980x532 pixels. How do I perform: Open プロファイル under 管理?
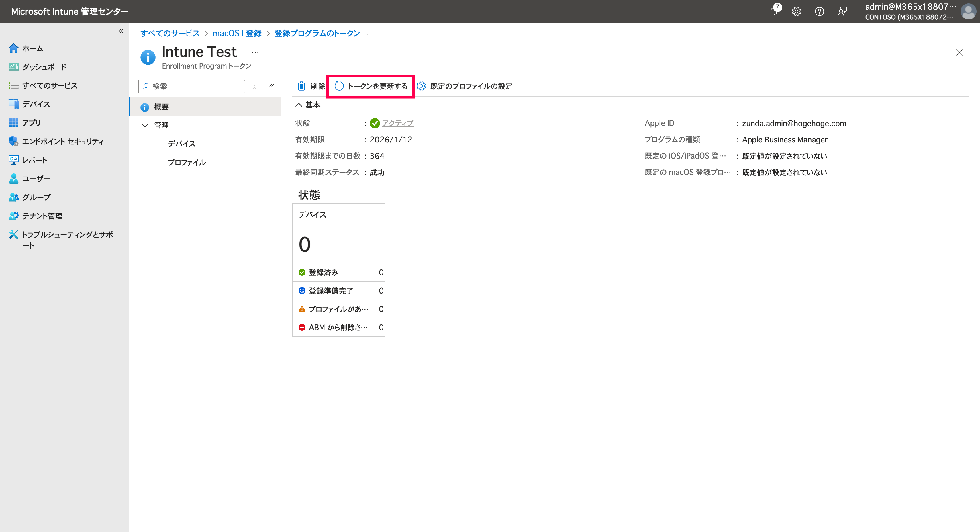tap(187, 163)
